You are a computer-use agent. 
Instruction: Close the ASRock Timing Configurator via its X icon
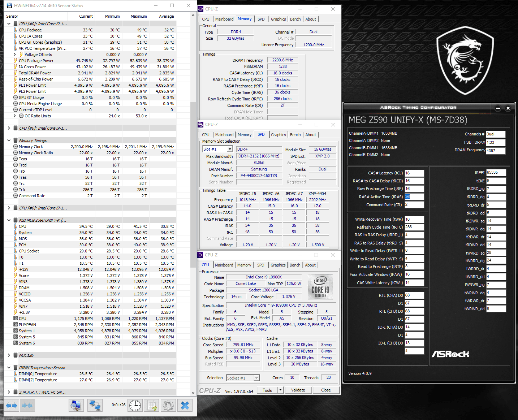[x=508, y=108]
